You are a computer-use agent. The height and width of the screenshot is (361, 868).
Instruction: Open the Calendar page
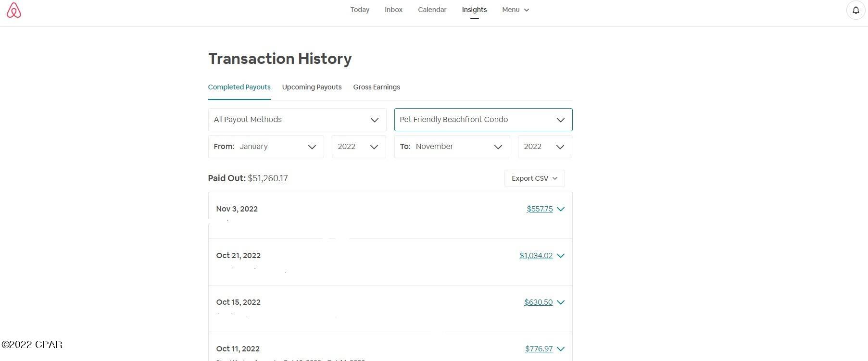[x=432, y=10]
